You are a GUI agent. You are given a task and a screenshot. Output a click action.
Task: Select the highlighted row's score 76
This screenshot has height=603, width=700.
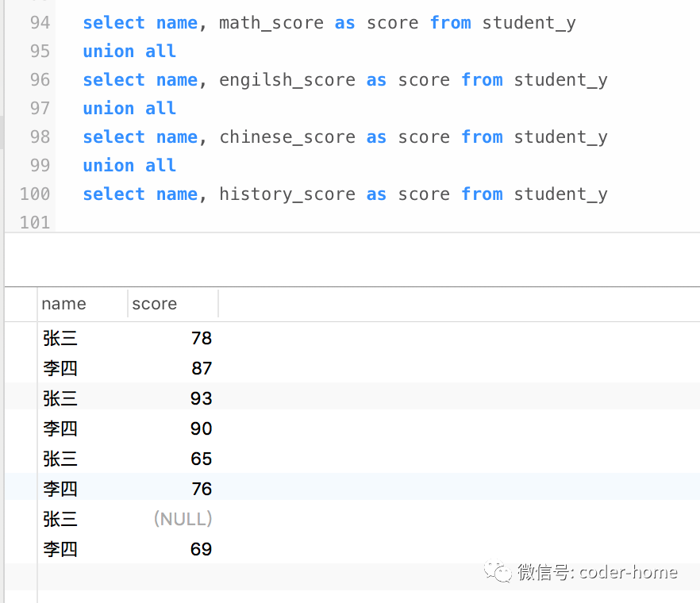tap(201, 489)
